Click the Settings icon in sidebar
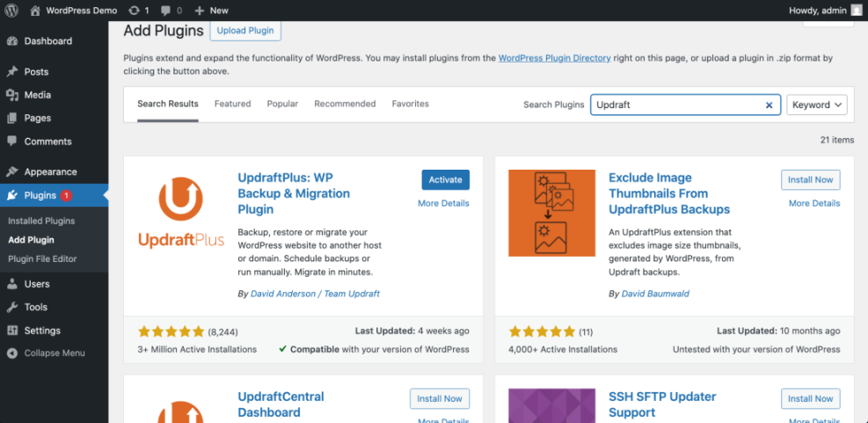 12,331
